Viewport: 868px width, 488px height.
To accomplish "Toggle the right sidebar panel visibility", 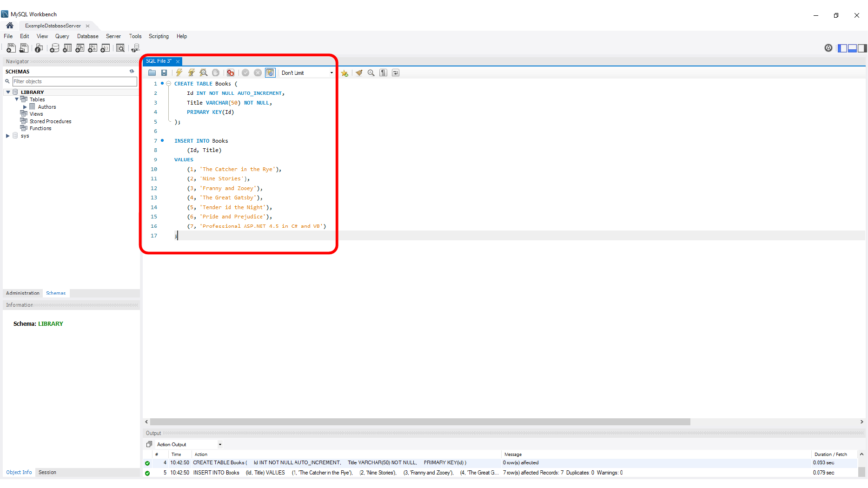I will (862, 48).
